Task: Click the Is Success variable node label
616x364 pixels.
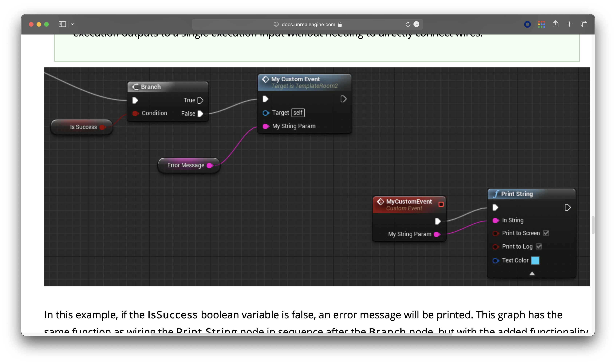Action: pos(84,127)
